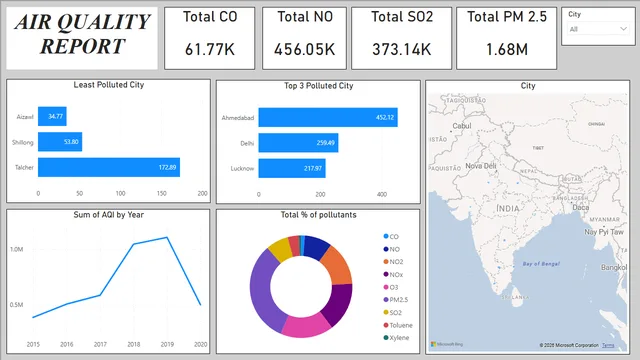Click the INDIA label on the map
This screenshot has width=640, height=360.
[x=508, y=209]
